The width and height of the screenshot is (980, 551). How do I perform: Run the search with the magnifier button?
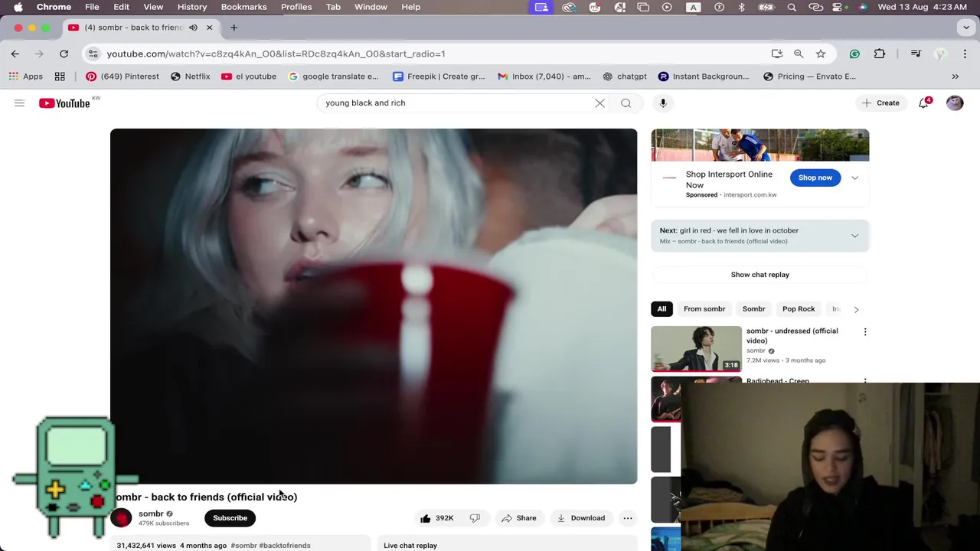(626, 103)
